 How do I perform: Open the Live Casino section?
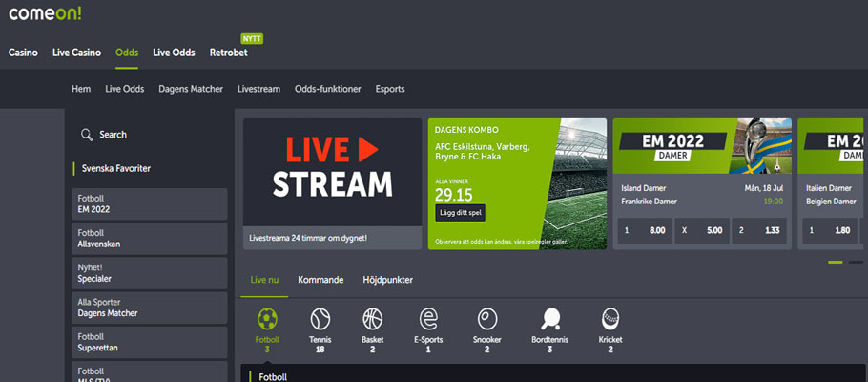point(77,53)
